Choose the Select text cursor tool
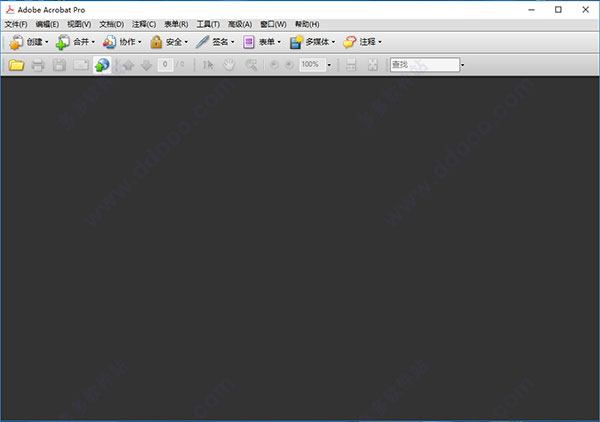The height and width of the screenshot is (422, 600). click(208, 65)
